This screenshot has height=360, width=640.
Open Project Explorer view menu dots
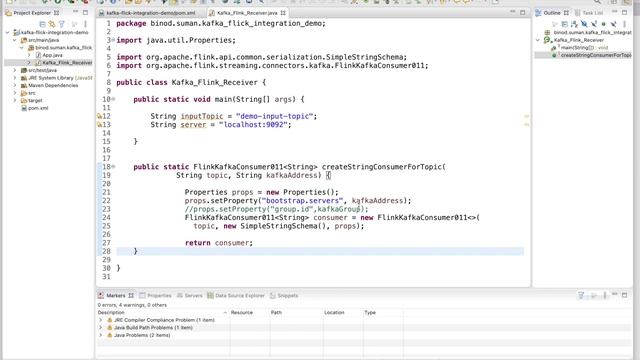tap(85, 24)
